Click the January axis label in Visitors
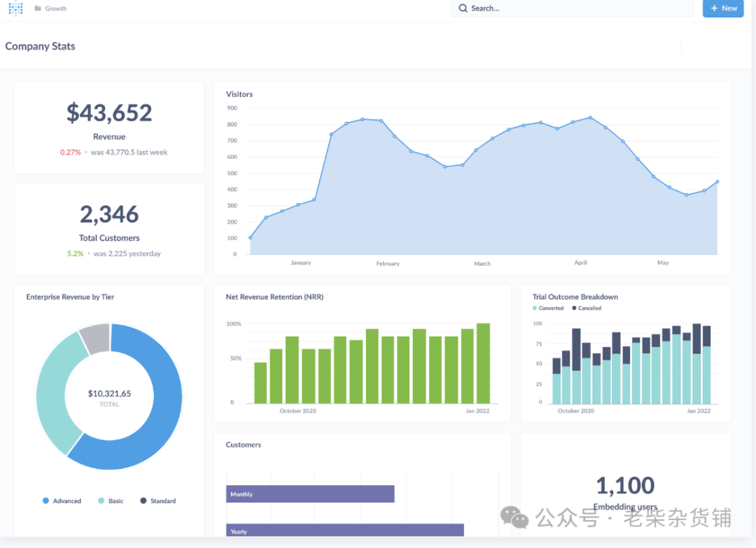This screenshot has height=548, width=756. coord(301,262)
